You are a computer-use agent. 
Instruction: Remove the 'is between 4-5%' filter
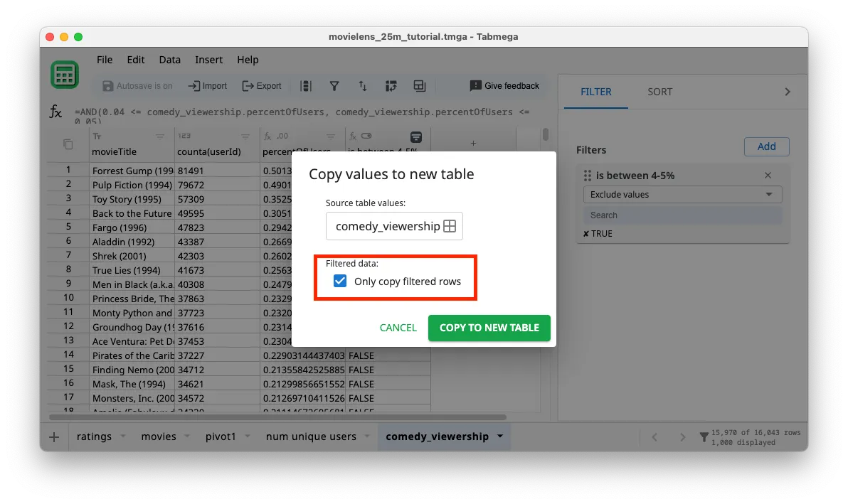(768, 176)
